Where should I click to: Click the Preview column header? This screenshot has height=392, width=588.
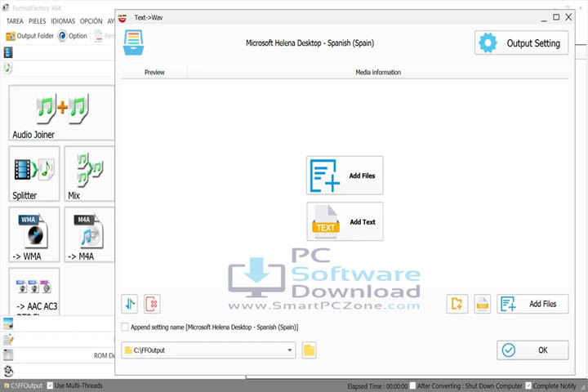click(x=154, y=72)
